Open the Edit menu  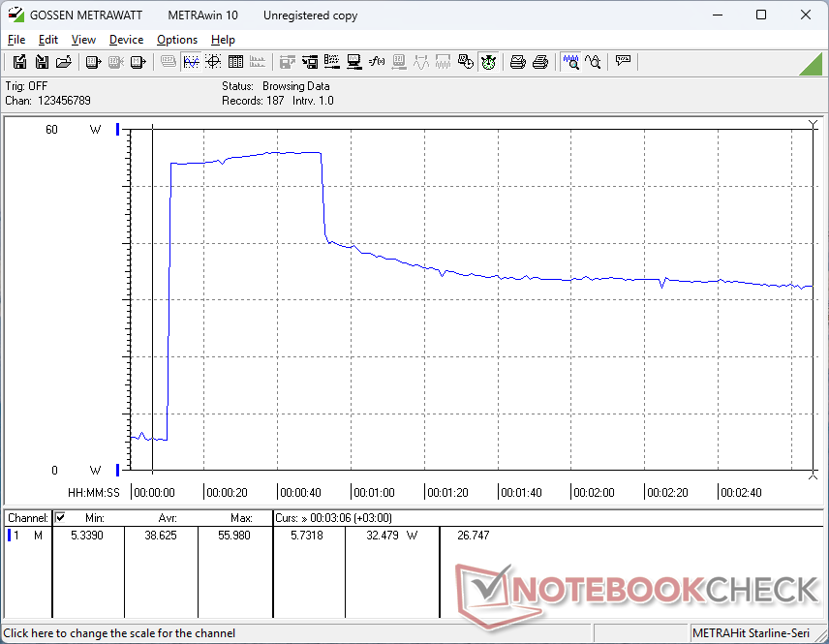tap(48, 40)
